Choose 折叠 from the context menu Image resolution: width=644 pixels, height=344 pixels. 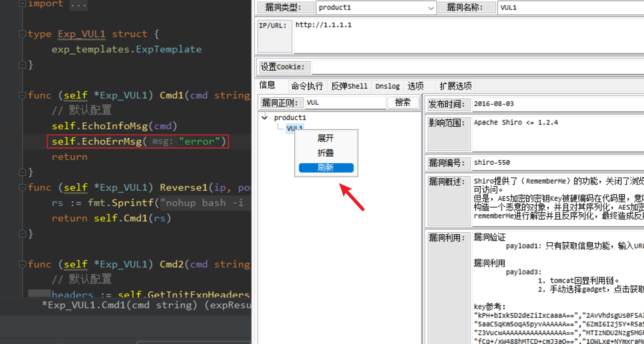326,153
